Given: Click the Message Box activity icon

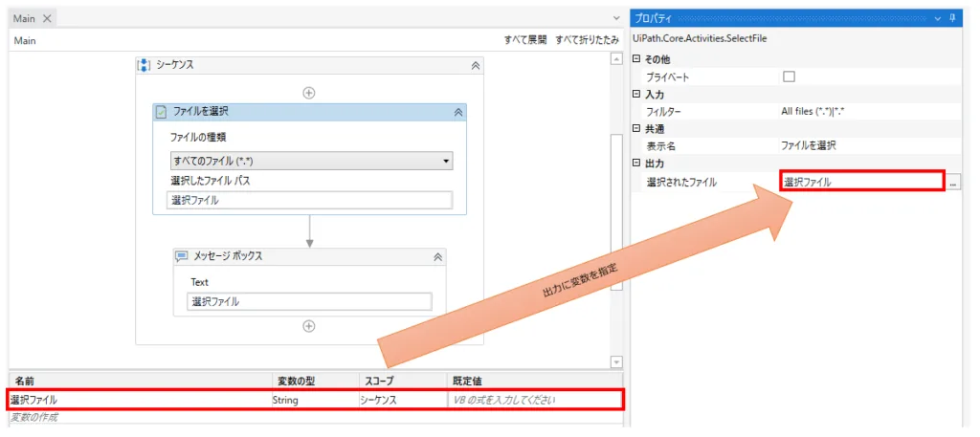Looking at the screenshot, I should 182,256.
